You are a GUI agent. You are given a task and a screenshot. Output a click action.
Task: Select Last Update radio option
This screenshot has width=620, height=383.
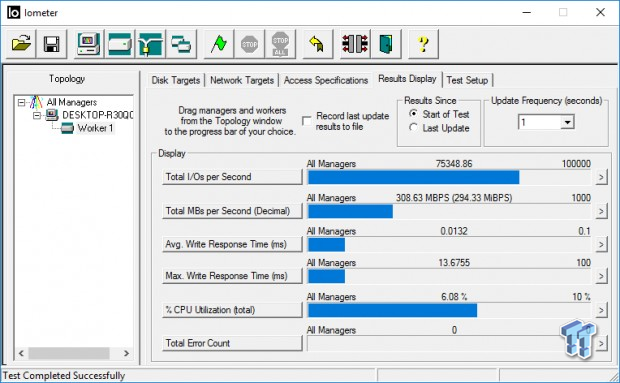(x=413, y=128)
